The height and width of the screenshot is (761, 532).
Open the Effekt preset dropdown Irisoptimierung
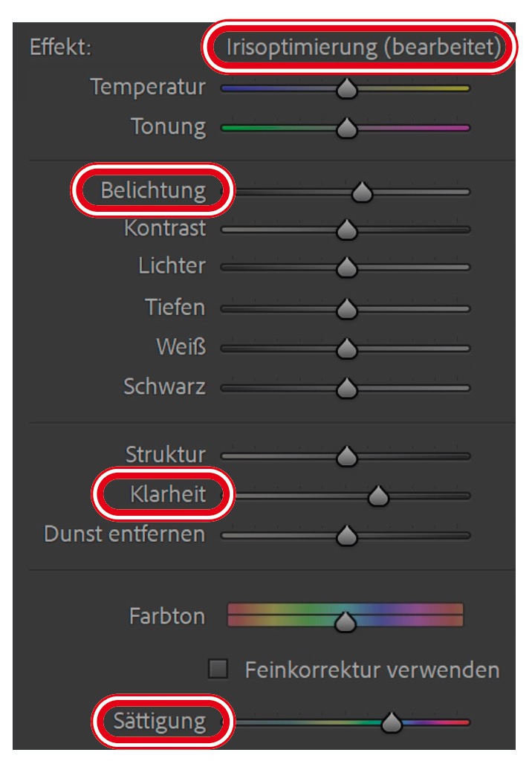(x=360, y=48)
